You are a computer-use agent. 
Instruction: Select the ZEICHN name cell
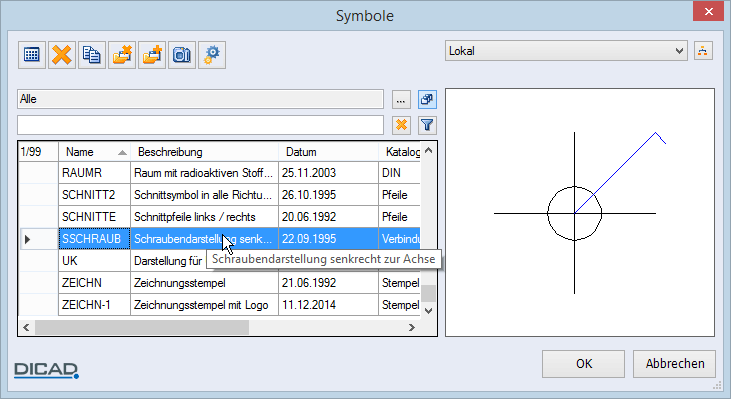point(95,283)
